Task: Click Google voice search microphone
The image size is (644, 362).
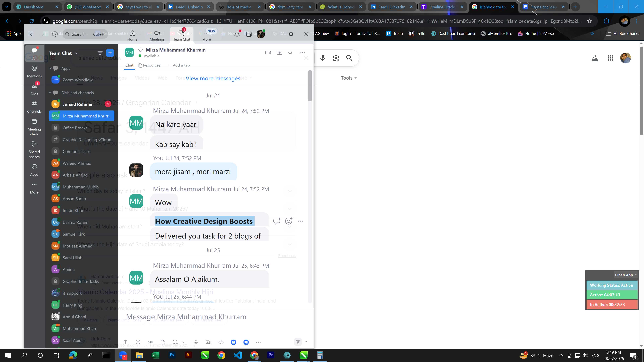Action: tap(323, 58)
